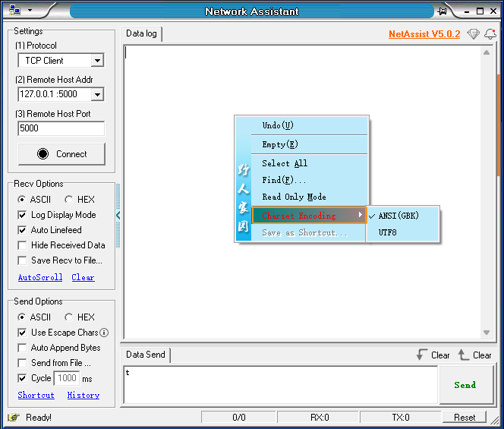The width and height of the screenshot is (504, 429).
Task: Click the data log vertical scrollbar down arrow
Action: (487, 333)
